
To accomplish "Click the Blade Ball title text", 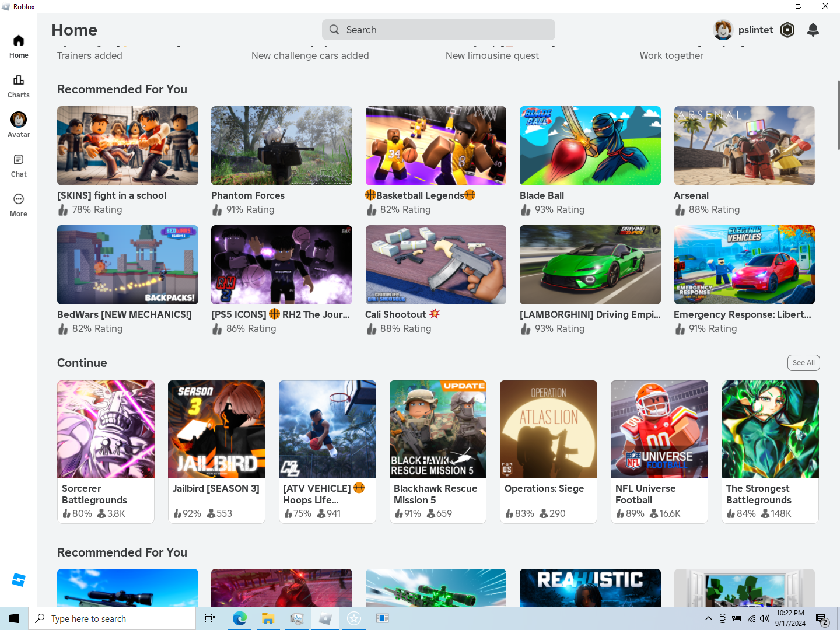I will coord(542,195).
